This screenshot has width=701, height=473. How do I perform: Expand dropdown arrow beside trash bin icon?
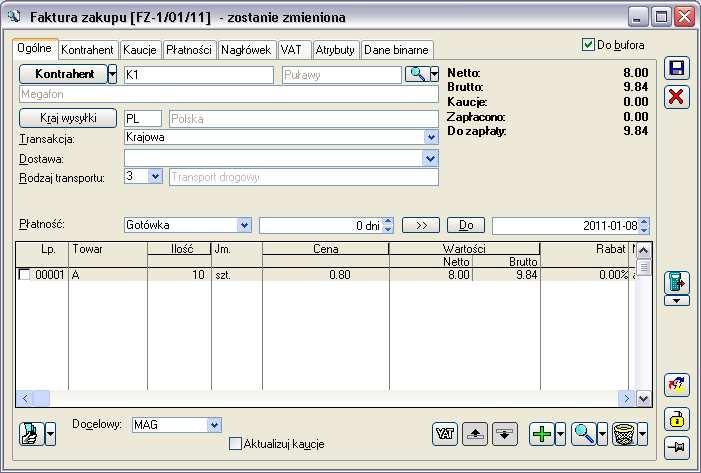[642, 434]
